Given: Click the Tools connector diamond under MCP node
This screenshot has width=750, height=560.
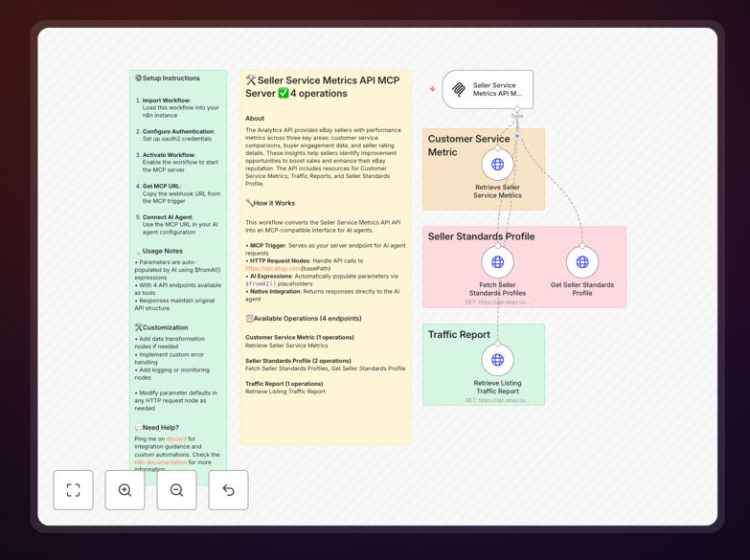Looking at the screenshot, I should 517,109.
